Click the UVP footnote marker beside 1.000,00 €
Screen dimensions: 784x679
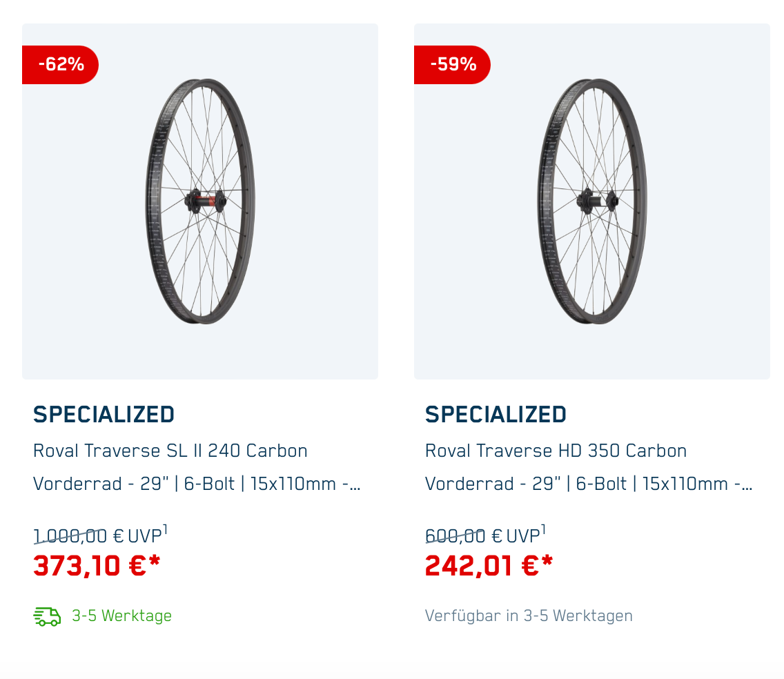165,530
